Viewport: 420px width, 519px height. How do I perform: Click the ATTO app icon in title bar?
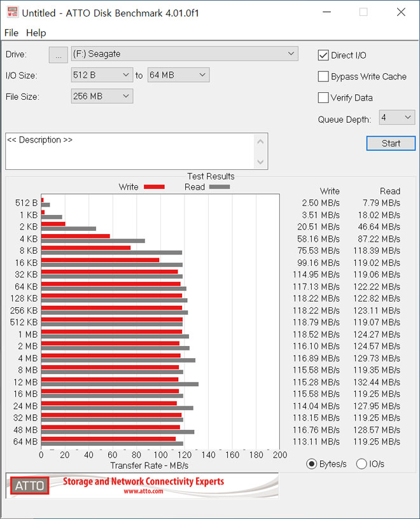(12, 13)
